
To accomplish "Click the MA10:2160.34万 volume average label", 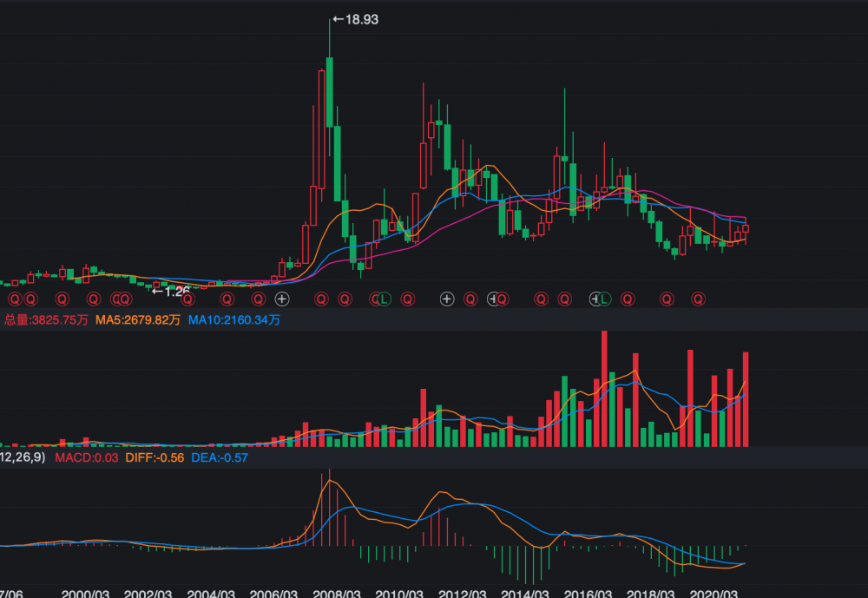I will pyautogui.click(x=234, y=320).
